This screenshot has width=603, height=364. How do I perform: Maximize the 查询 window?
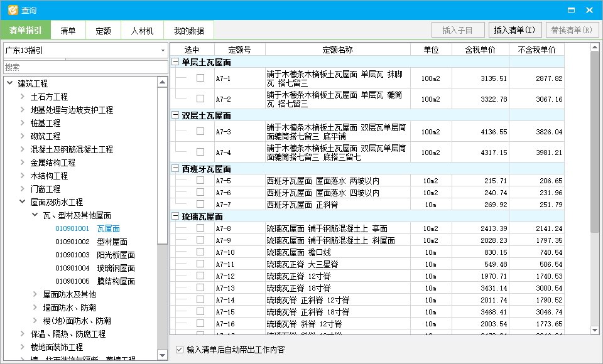coord(571,10)
